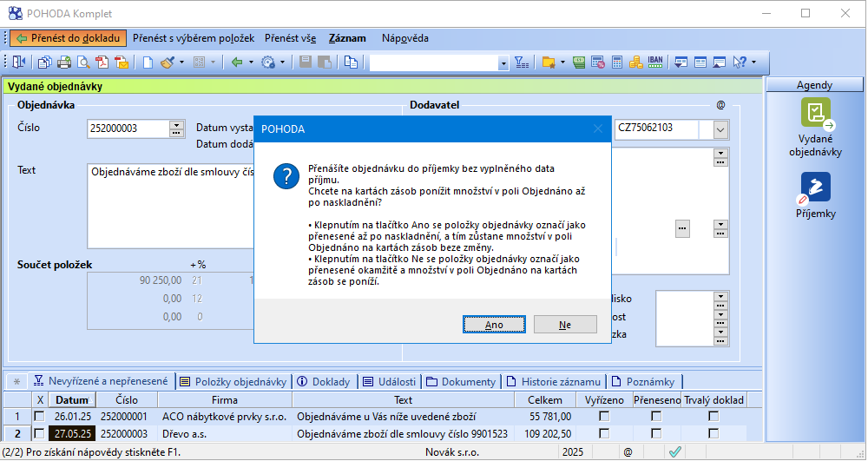Image resolution: width=868 pixels, height=461 pixels.
Task: Sort the table by the Celkem column header
Action: (x=545, y=399)
